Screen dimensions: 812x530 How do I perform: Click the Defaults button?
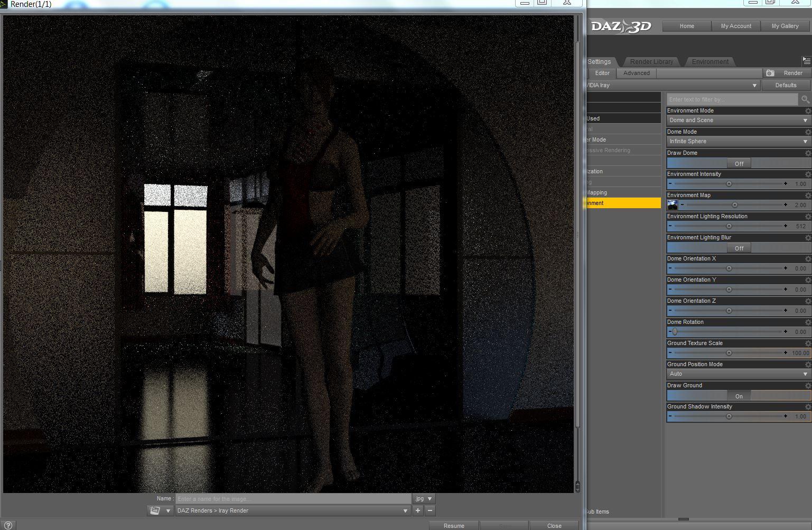point(786,85)
